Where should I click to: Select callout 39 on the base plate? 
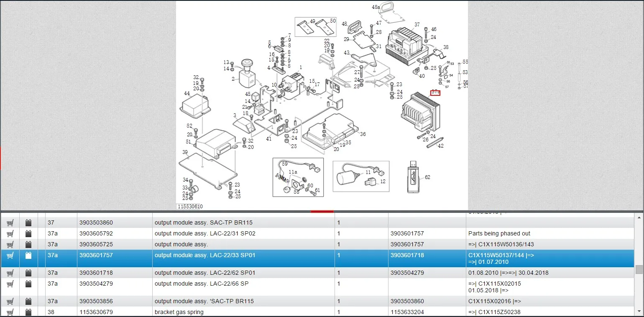click(x=185, y=152)
